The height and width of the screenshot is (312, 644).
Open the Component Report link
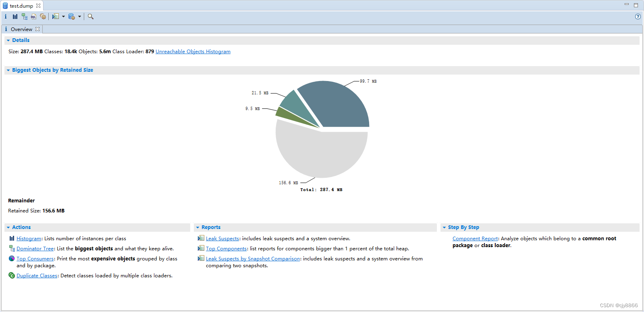(475, 239)
